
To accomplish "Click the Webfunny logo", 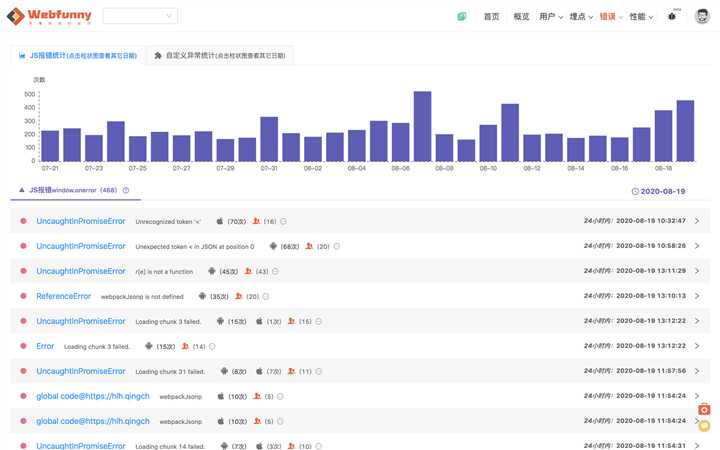I will coord(49,16).
